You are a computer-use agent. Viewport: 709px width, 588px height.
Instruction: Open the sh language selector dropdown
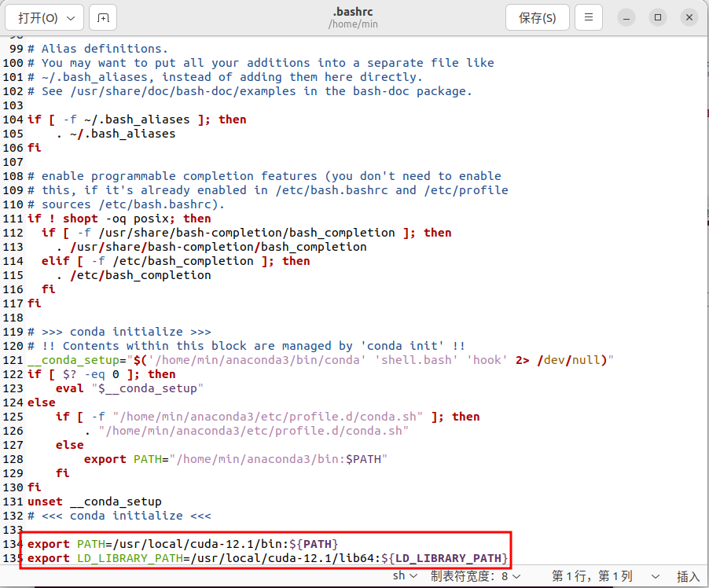(x=405, y=575)
